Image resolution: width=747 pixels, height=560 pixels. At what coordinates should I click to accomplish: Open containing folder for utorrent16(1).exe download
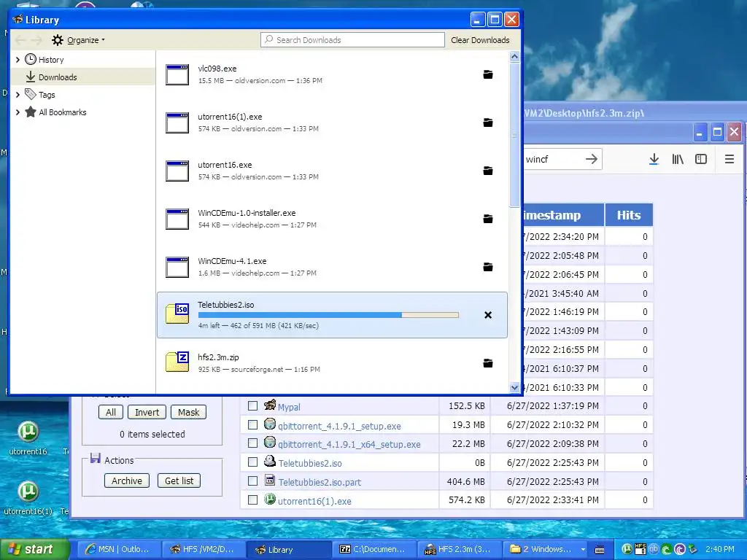tap(488, 122)
